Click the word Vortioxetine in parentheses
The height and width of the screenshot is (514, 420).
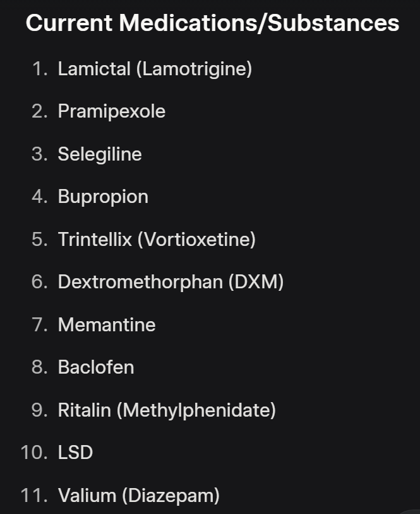coord(197,240)
